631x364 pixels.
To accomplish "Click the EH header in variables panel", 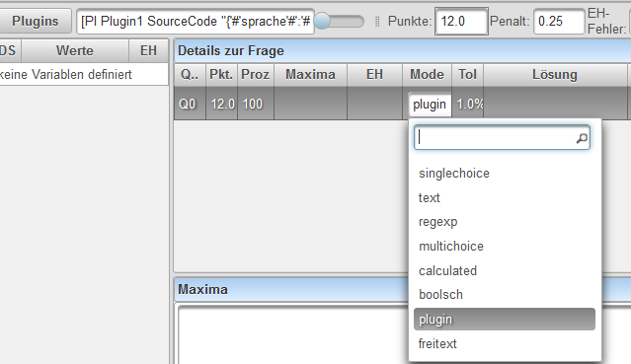I will tap(148, 50).
